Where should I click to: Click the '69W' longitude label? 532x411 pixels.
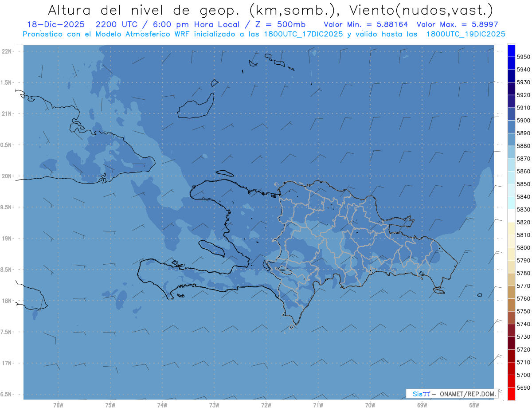[422, 405]
